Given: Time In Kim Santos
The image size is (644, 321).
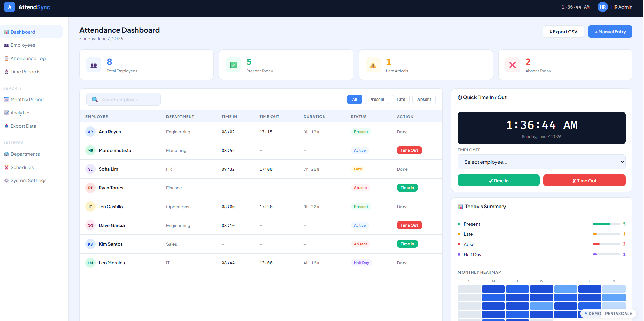Looking at the screenshot, I should click(407, 244).
